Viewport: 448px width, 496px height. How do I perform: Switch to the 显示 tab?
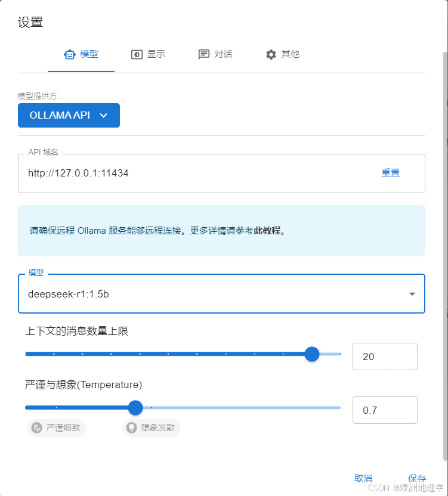[148, 54]
